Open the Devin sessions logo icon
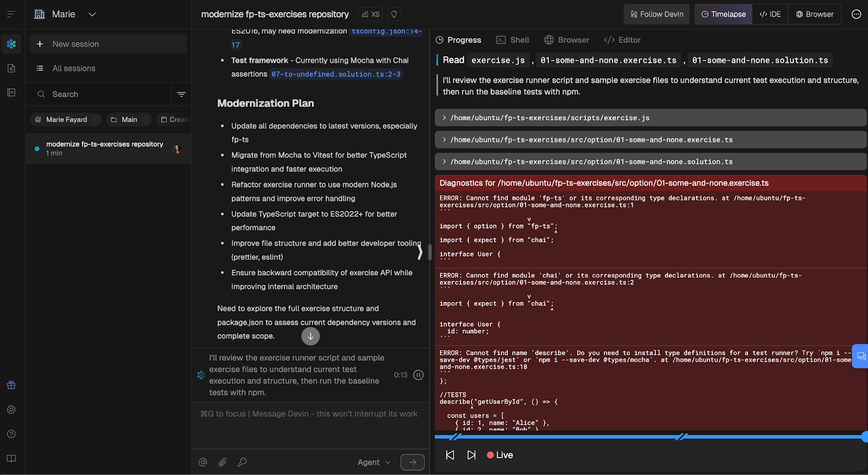The width and height of the screenshot is (868, 475). tap(11, 44)
